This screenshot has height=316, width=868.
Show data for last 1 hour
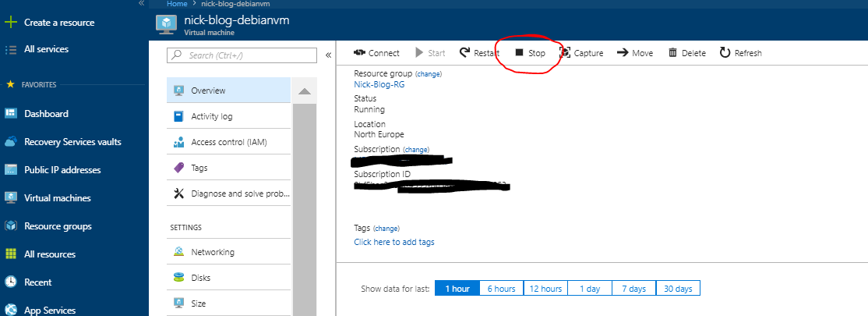[x=457, y=288]
